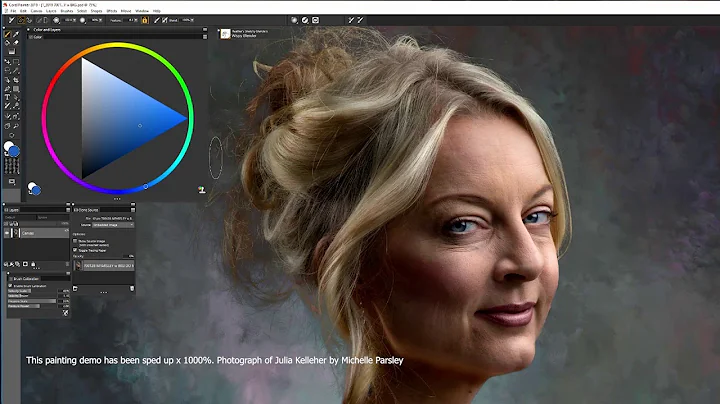The width and height of the screenshot is (720, 404).
Task: Open the Brushes menu
Action: [x=67, y=11]
